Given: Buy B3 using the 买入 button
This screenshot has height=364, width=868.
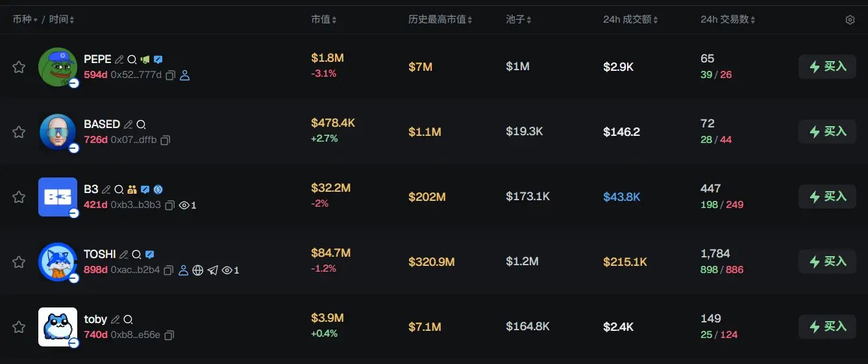Looking at the screenshot, I should [827, 196].
